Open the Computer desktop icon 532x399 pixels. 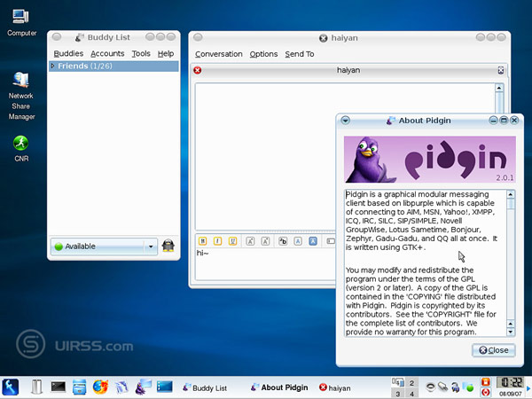pos(21,16)
